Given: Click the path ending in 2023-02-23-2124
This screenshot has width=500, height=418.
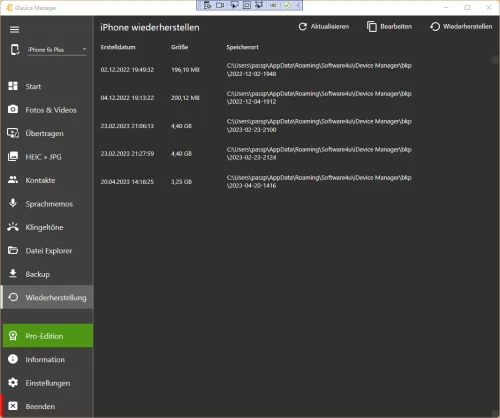Looking at the screenshot, I should [x=319, y=154].
